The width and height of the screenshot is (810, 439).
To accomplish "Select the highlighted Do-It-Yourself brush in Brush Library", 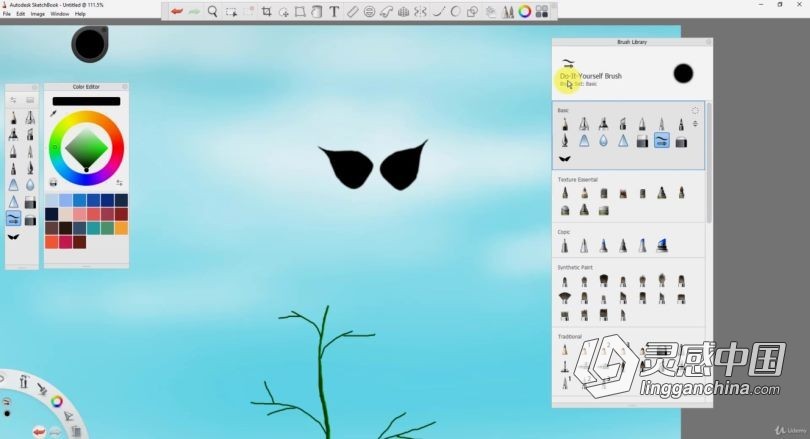I will 662,140.
